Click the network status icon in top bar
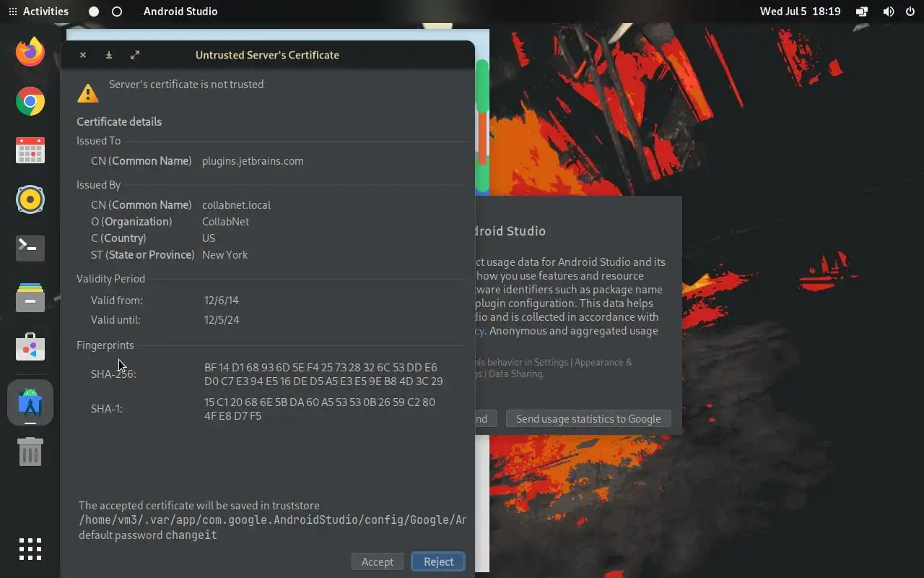 pyautogui.click(x=862, y=12)
